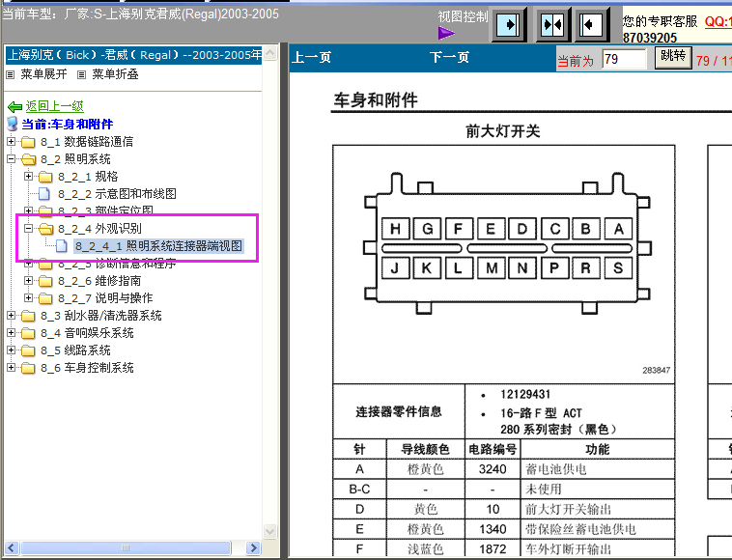Image resolution: width=732 pixels, height=560 pixels.
Task: Select the 8_3 刮水器/清洗器系统 label
Action: (100, 316)
